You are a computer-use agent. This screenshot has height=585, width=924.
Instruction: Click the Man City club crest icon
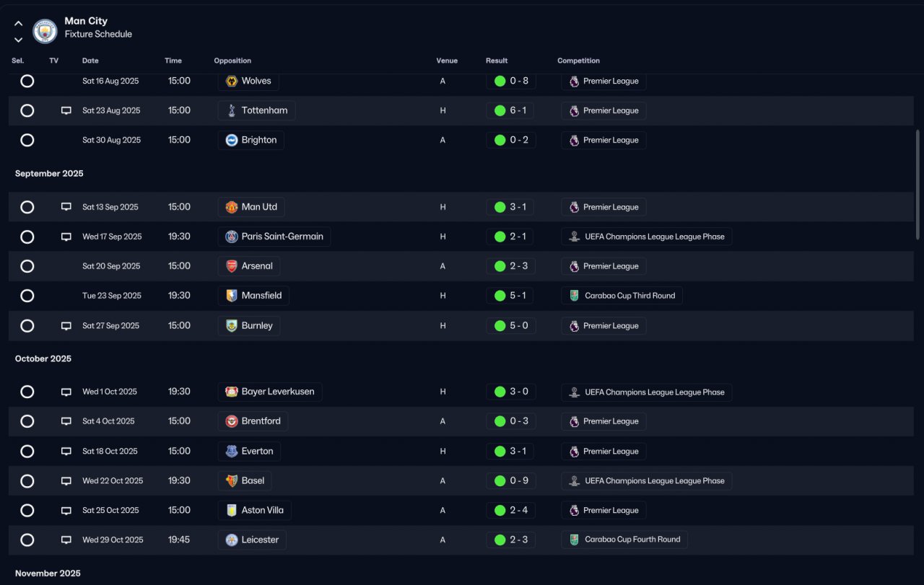pyautogui.click(x=45, y=31)
